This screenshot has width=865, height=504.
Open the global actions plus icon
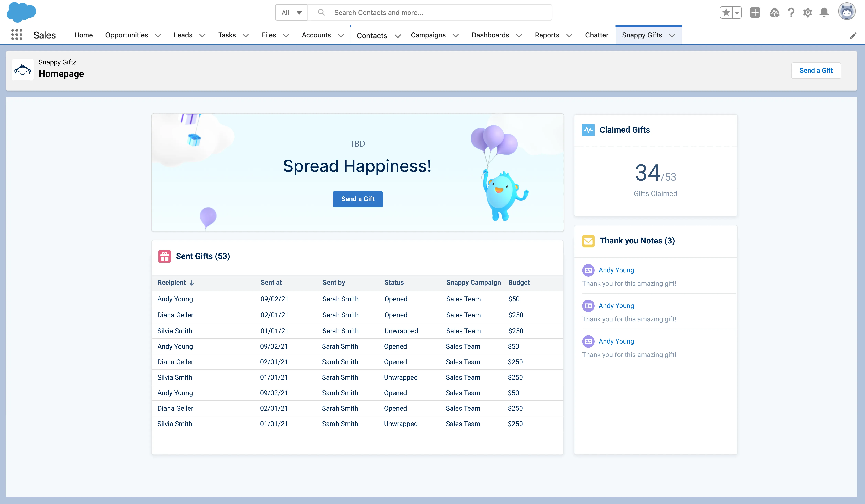tap(755, 13)
